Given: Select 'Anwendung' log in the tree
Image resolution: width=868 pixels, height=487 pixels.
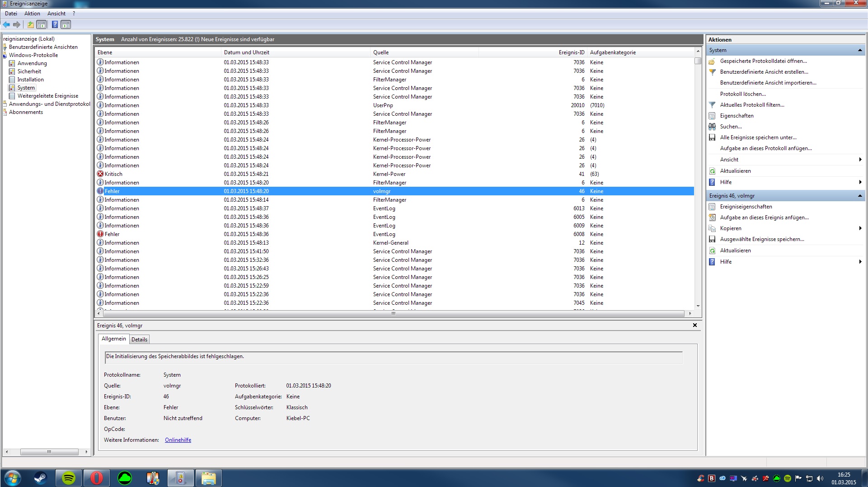Looking at the screenshot, I should [x=32, y=63].
